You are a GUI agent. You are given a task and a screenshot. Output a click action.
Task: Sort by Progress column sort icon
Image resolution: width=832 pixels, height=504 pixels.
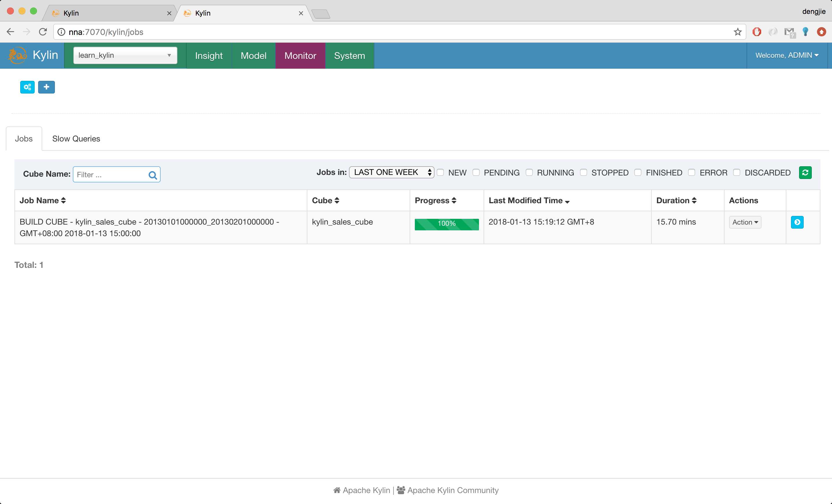454,200
